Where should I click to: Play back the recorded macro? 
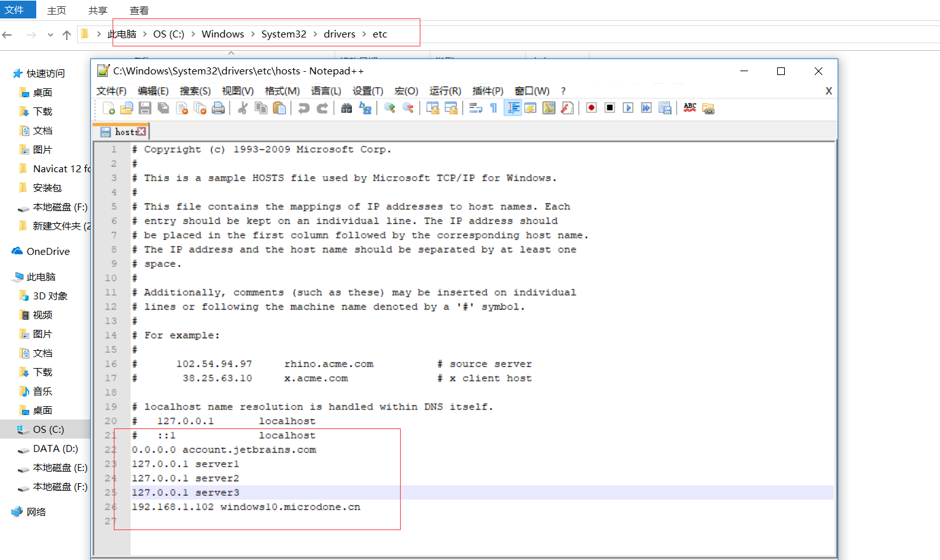tap(628, 108)
